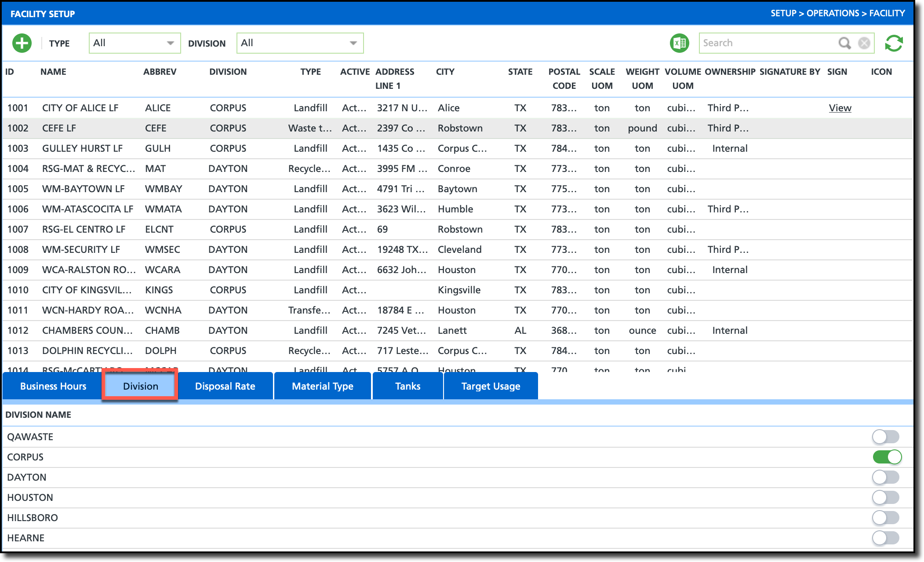924x562 pixels.
Task: Select the GULLEY HURST LF facility row
Action: (82, 148)
